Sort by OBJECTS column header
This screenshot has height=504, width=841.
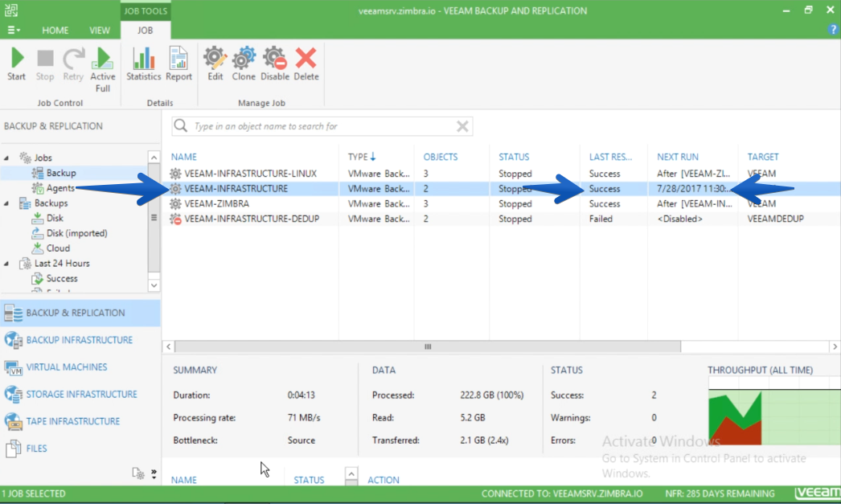[x=441, y=157]
